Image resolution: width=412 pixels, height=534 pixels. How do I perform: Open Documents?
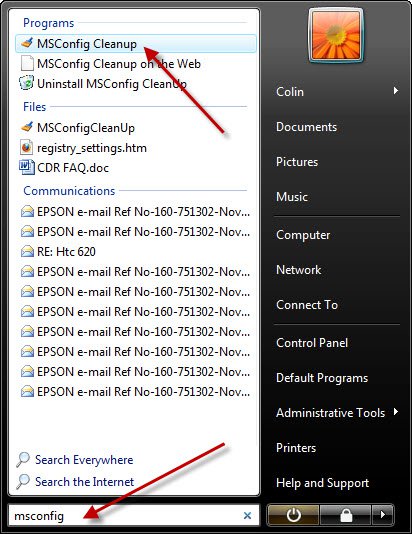tap(306, 127)
